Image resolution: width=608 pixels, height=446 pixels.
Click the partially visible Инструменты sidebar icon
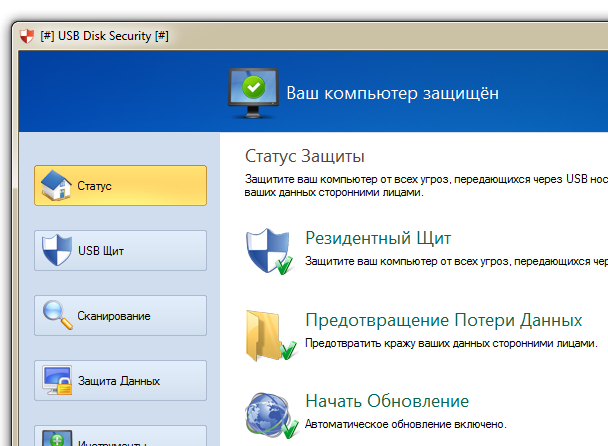(56, 438)
